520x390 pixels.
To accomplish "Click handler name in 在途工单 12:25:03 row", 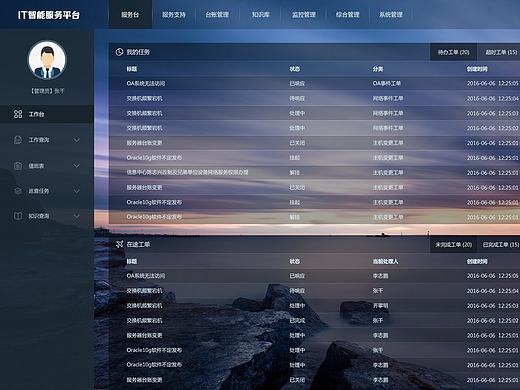I will tap(380, 306).
